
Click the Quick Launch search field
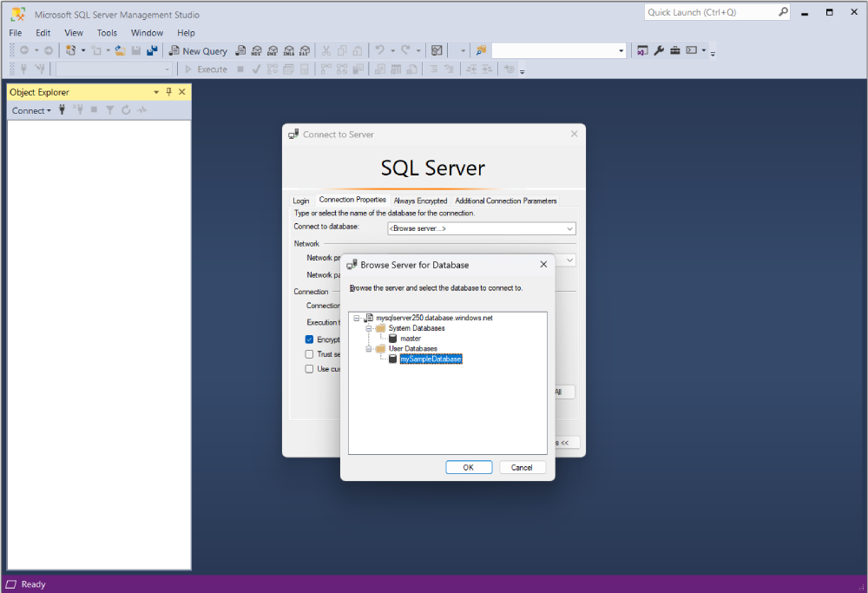pos(717,12)
